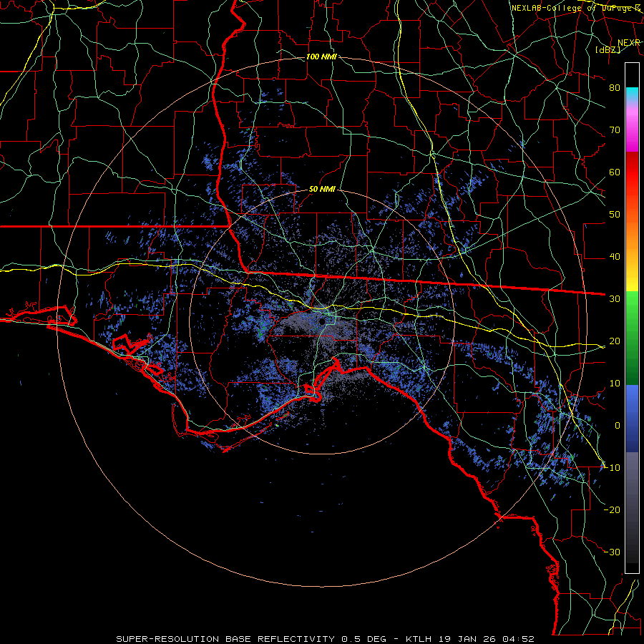
Task: Click the 100 NMI range ring label
Action: [321, 57]
